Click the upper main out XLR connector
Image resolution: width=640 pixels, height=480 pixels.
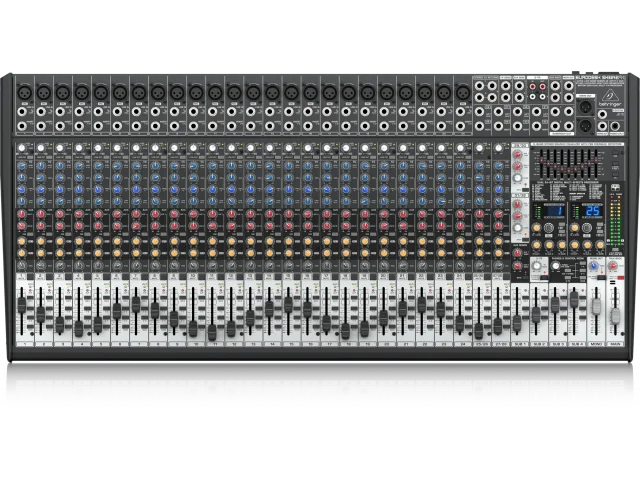[x=584, y=107]
